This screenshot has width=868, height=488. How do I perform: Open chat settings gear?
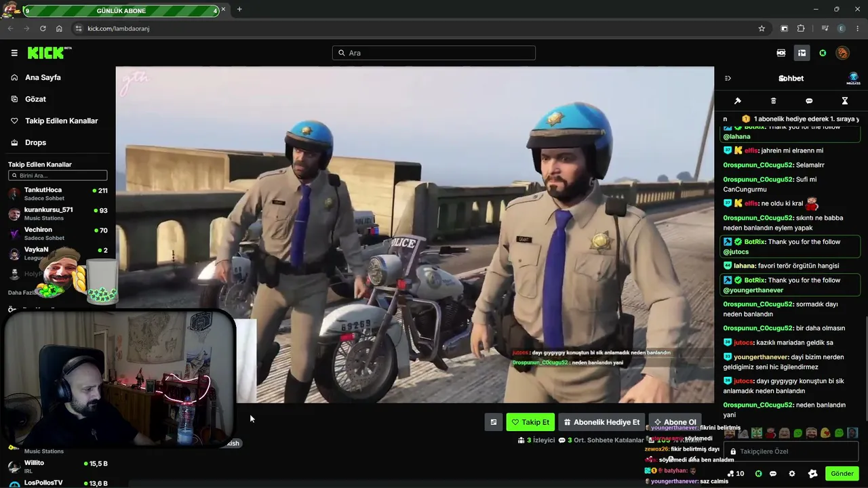(x=792, y=474)
